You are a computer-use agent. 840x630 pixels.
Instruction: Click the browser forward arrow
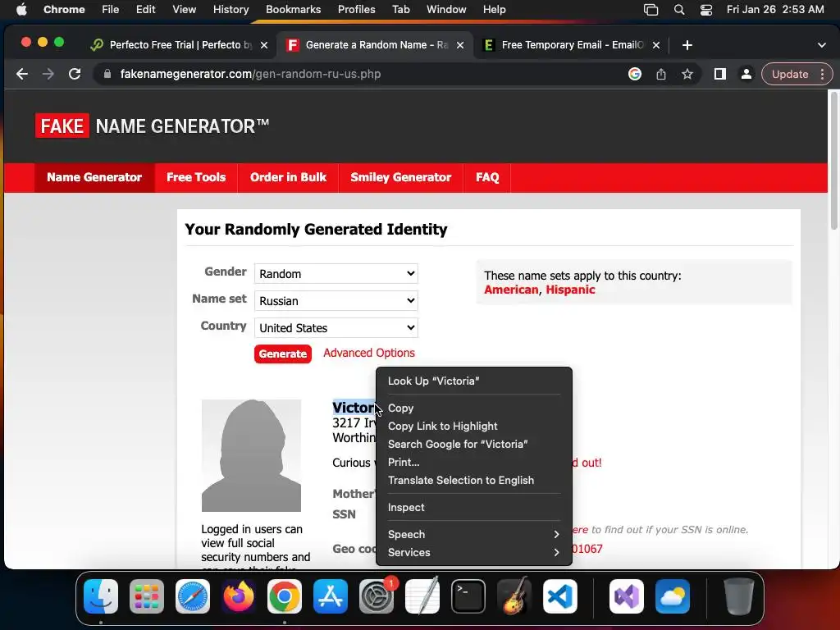coord(48,74)
